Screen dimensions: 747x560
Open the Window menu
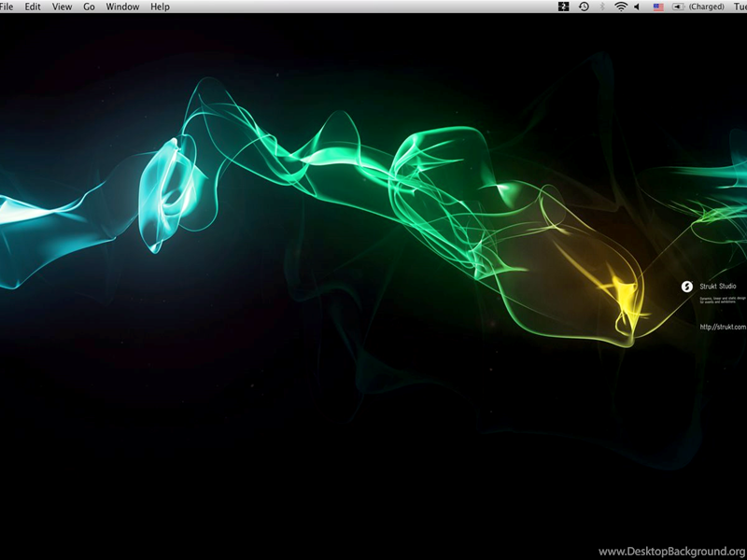[122, 7]
